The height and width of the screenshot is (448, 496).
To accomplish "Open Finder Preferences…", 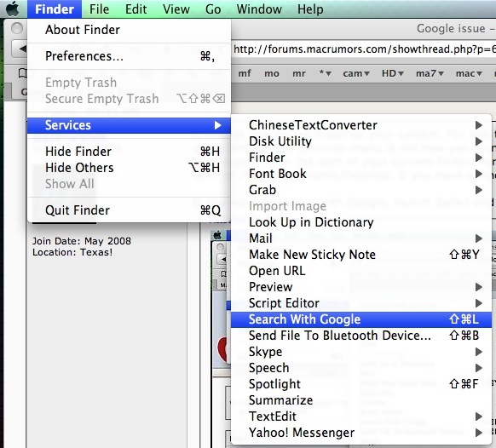I will [x=129, y=56].
